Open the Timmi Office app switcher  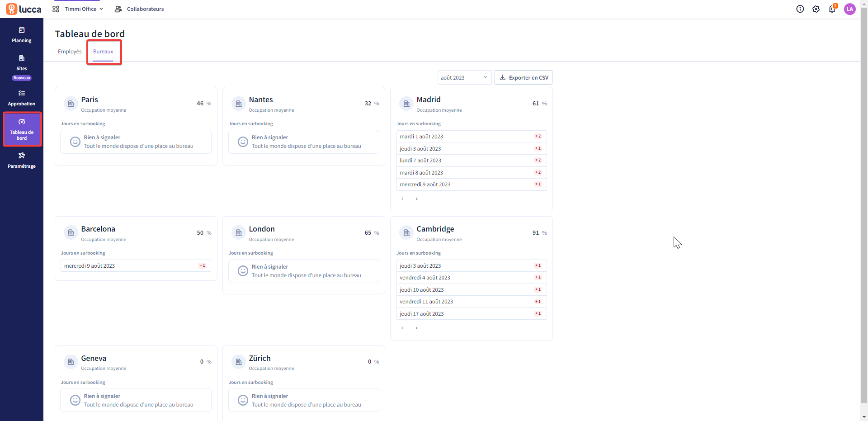coord(78,9)
